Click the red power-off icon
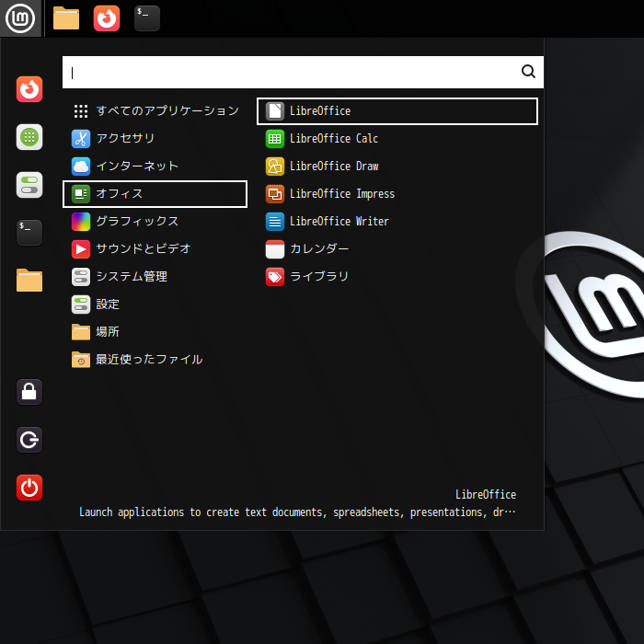Screen dimensions: 644x644 pos(29,488)
